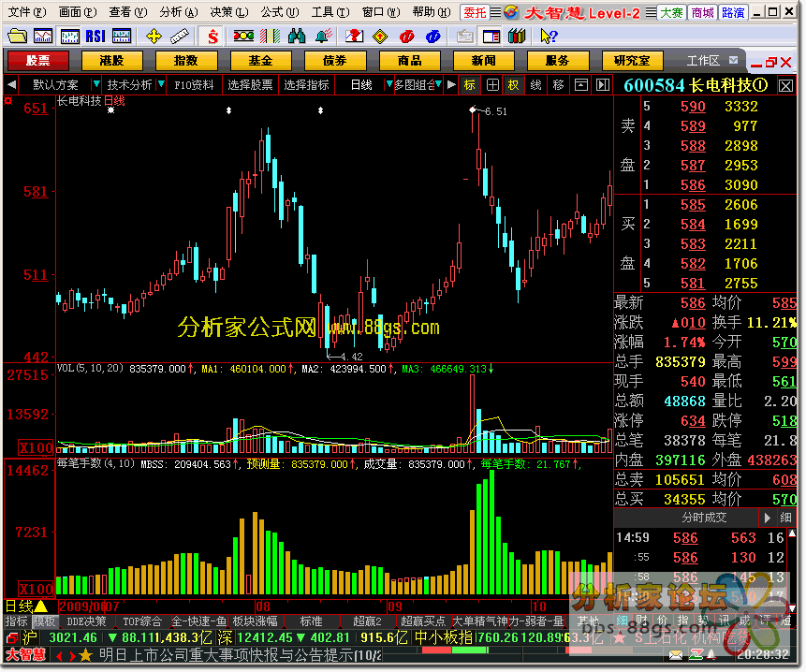806x672 pixels.
Task: Click the 委托 button in title bar
Action: pos(475,13)
